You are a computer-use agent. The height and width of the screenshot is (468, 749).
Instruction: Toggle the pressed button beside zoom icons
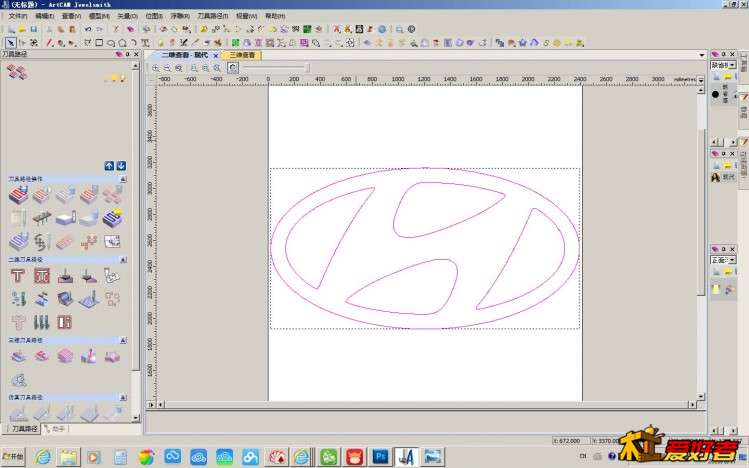[233, 68]
